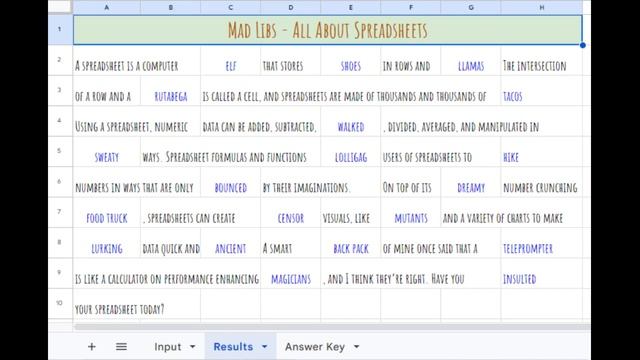Select row 4 header

60,121
